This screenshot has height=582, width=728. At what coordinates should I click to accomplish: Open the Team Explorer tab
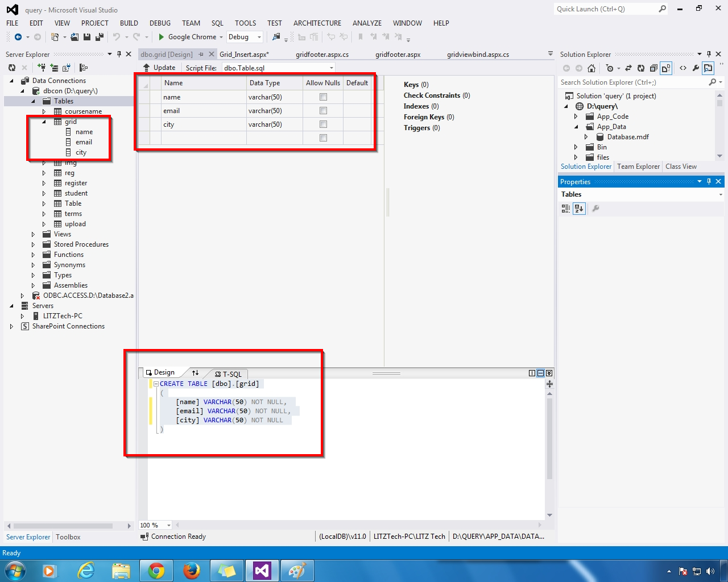coord(639,167)
